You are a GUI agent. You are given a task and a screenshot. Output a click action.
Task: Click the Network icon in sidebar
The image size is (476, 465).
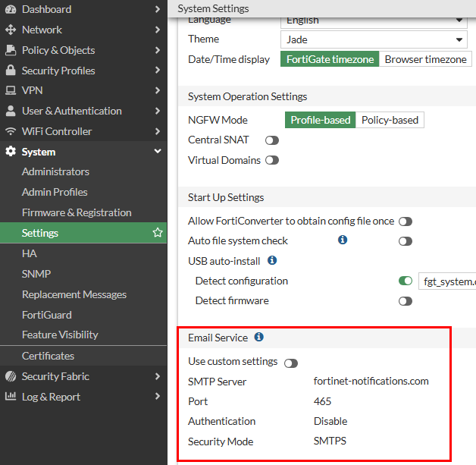[x=10, y=30]
